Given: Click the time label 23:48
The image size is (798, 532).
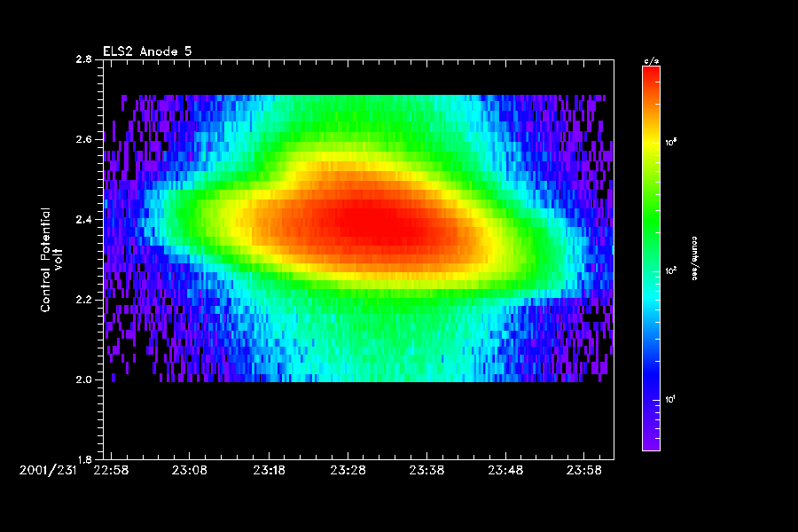Looking at the screenshot, I should pos(505,471).
